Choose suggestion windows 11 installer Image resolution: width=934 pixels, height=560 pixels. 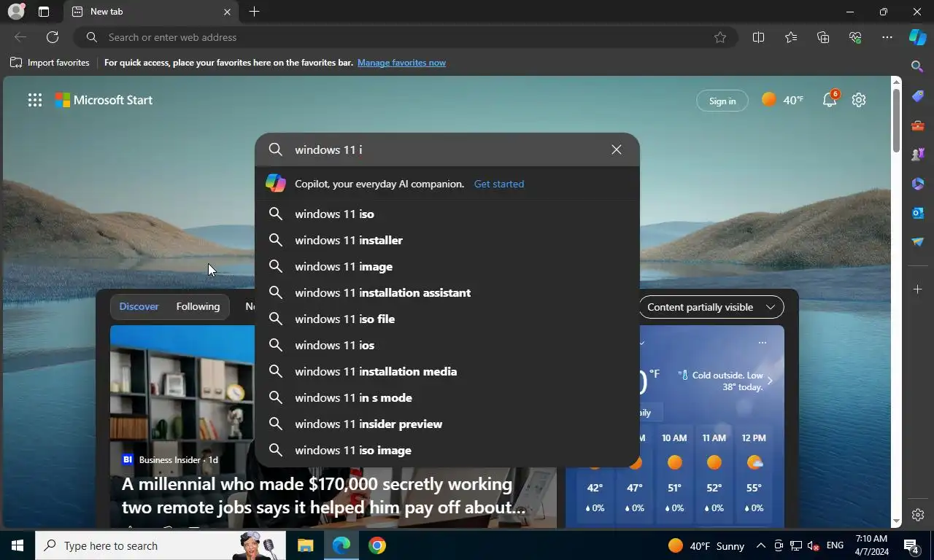pos(447,240)
